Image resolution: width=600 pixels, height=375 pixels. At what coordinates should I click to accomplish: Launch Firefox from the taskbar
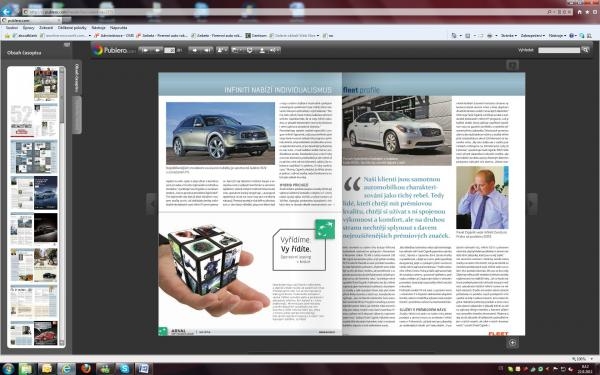click(x=86, y=368)
